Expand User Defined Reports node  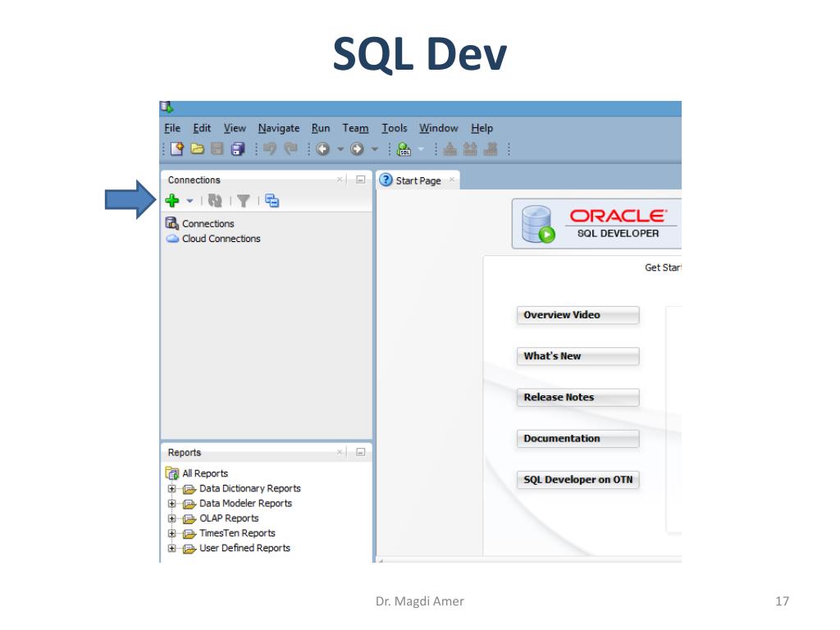pyautogui.click(x=172, y=548)
